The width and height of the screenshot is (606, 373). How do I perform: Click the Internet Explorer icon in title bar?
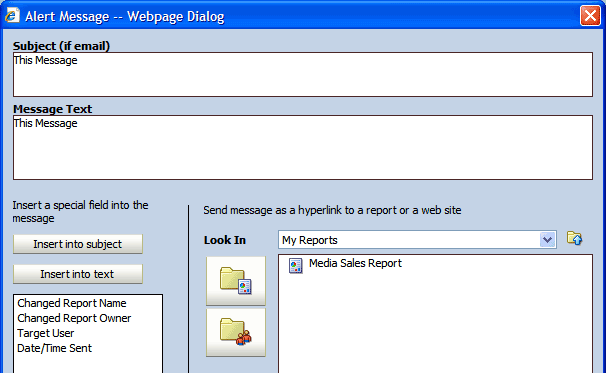coord(12,16)
